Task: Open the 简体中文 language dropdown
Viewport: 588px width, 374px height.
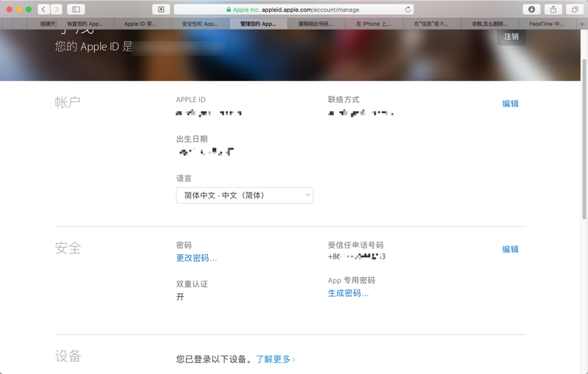Action: [245, 195]
